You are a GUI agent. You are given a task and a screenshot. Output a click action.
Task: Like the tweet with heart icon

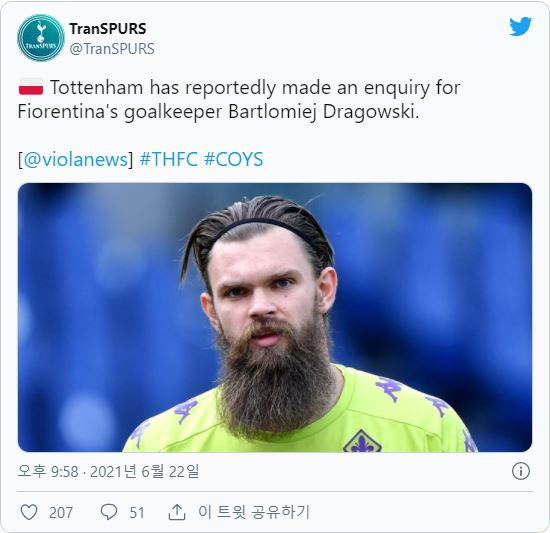tap(29, 512)
